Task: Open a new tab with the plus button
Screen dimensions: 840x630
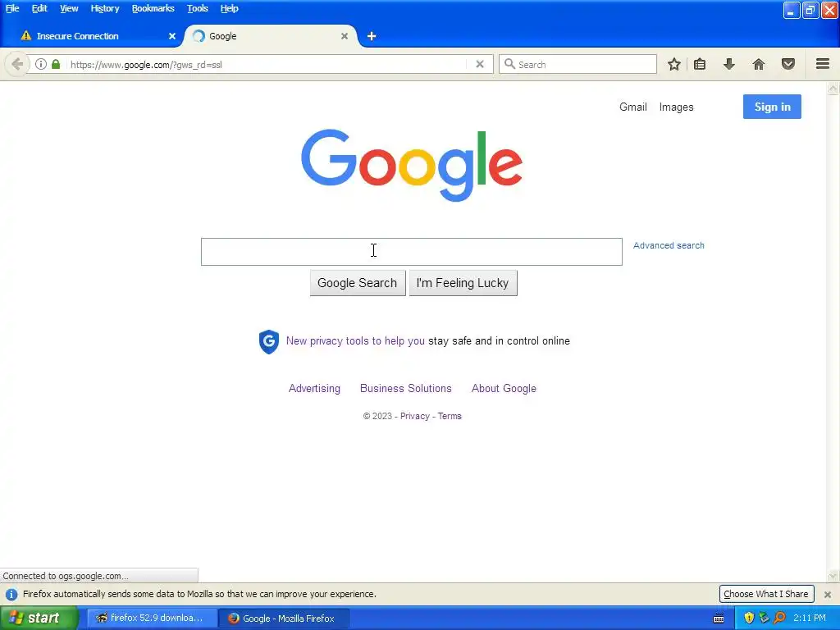Action: coord(372,36)
